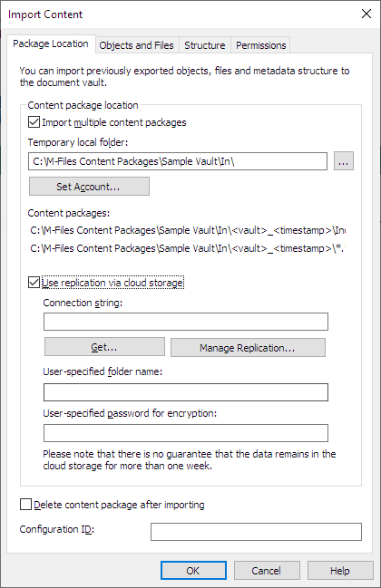Open the Structure tab
Viewport: 381px width, 588px height.
[x=205, y=45]
